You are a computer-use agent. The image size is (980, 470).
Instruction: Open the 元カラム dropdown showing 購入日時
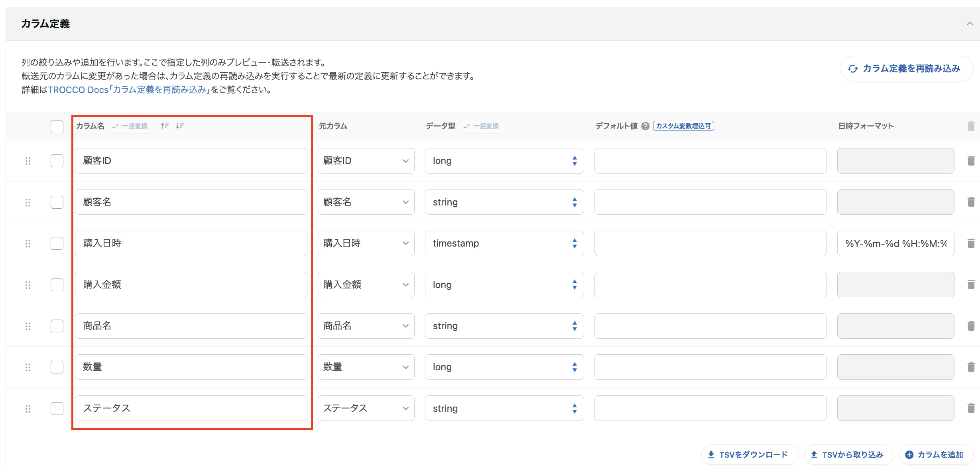coord(366,243)
